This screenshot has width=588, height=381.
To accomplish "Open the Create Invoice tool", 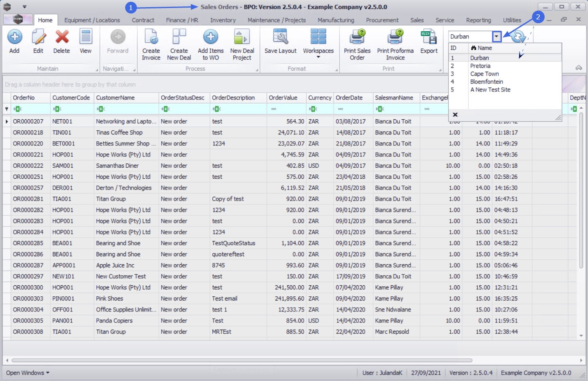I will click(x=151, y=37).
